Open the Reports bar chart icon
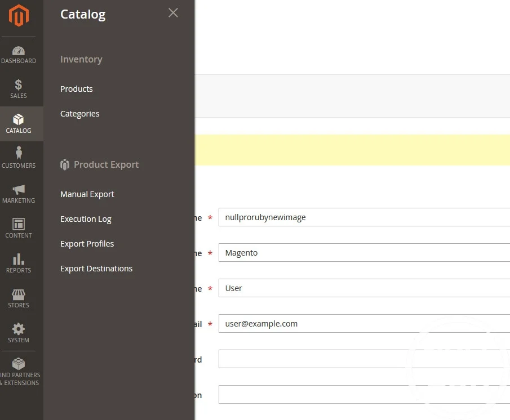The width and height of the screenshot is (510, 420). point(19,260)
